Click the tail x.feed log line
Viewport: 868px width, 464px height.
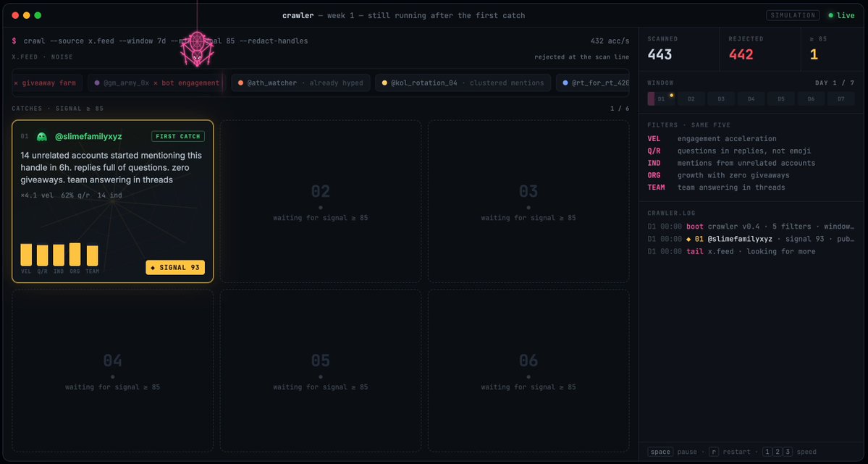pos(751,251)
